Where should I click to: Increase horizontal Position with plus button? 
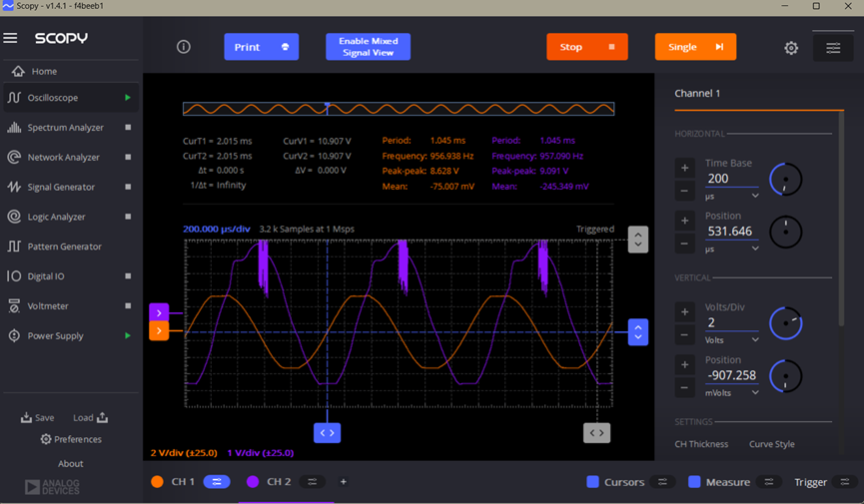(685, 221)
